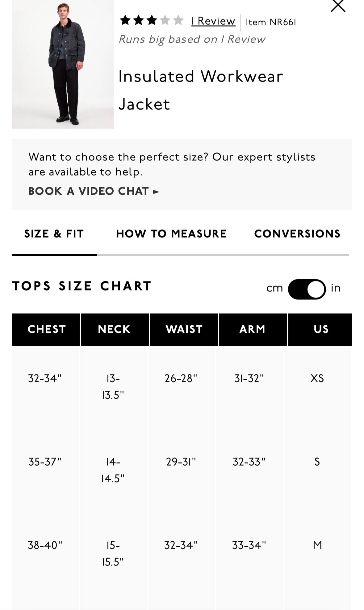364x610 pixels.
Task: Select the M size cell
Action: pyautogui.click(x=317, y=545)
